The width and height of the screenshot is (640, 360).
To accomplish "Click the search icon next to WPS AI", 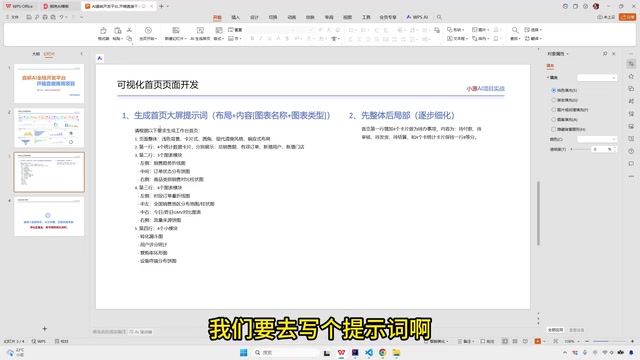I will click(439, 17).
